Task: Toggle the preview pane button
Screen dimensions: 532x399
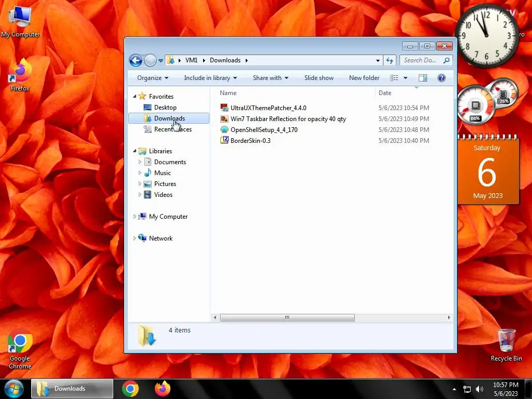Action: 423,78
